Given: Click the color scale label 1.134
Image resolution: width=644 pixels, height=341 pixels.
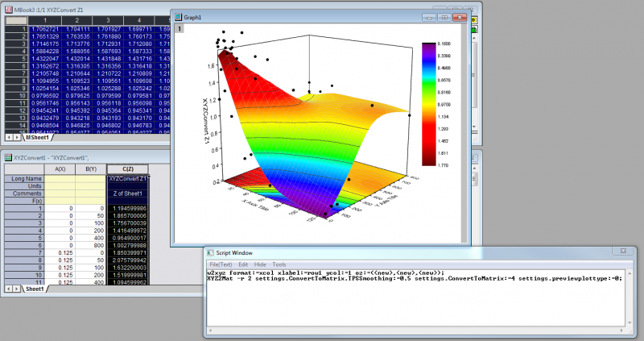Looking at the screenshot, I should coord(444,117).
